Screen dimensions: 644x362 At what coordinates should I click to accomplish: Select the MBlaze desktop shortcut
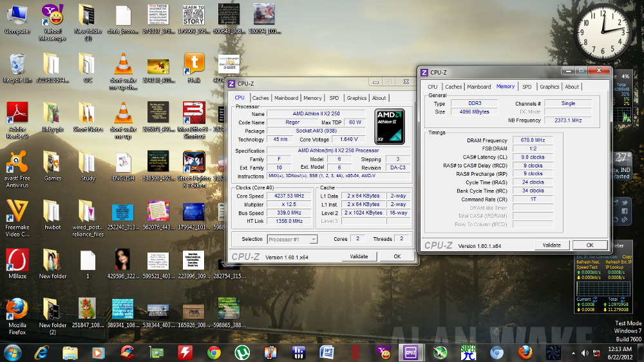17,264
